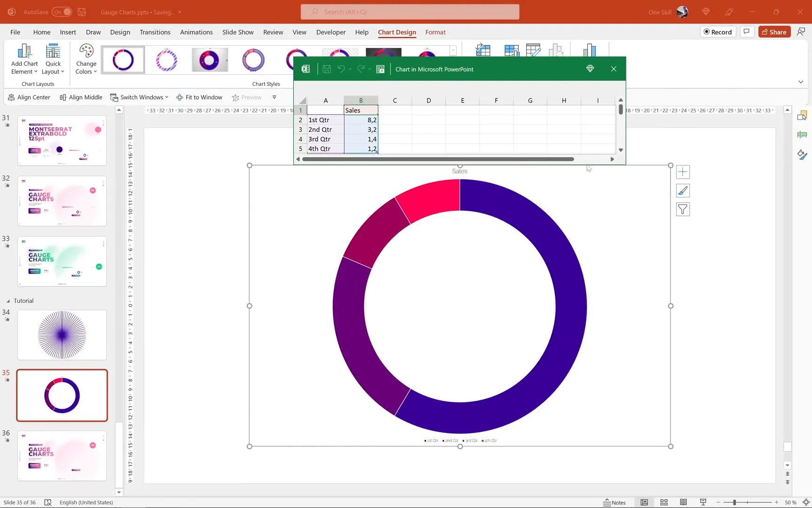Open Chart Styles with the brush icon
Image resolution: width=812 pixels, height=508 pixels.
pyautogui.click(x=683, y=190)
